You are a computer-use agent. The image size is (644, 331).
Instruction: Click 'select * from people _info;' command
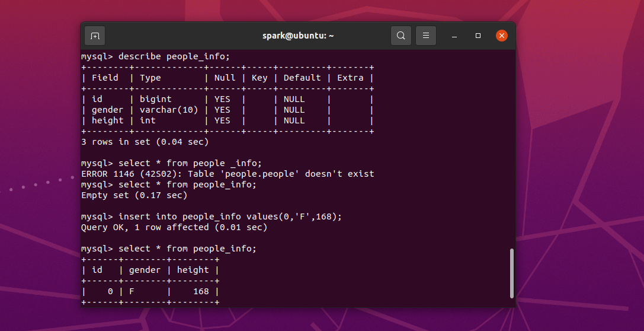190,163
